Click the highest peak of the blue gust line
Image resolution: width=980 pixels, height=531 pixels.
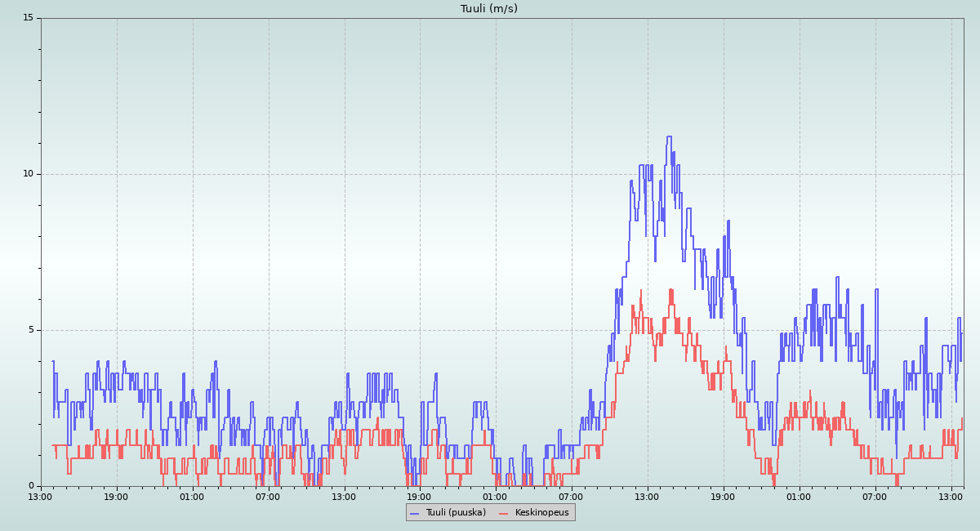tap(669, 137)
